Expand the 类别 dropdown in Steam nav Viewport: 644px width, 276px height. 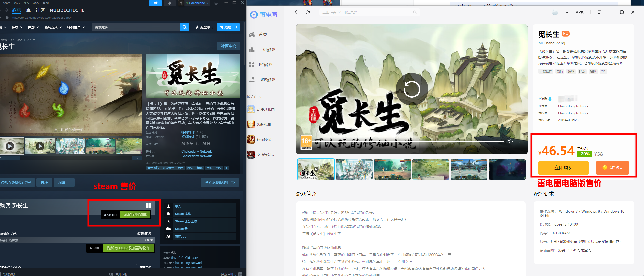[x=33, y=27]
